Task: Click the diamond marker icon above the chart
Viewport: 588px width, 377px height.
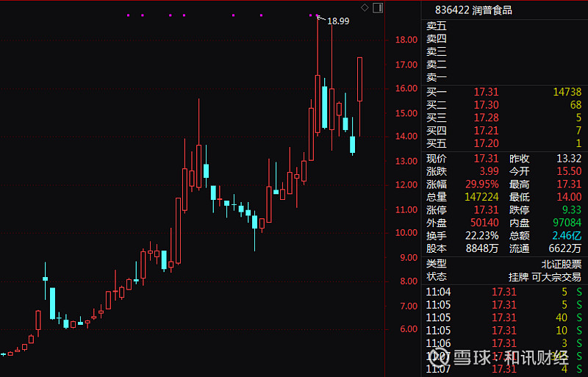Action: [x=365, y=7]
